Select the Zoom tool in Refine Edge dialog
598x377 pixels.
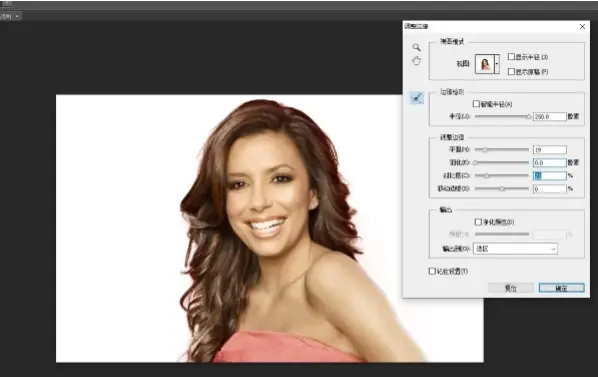pos(416,47)
